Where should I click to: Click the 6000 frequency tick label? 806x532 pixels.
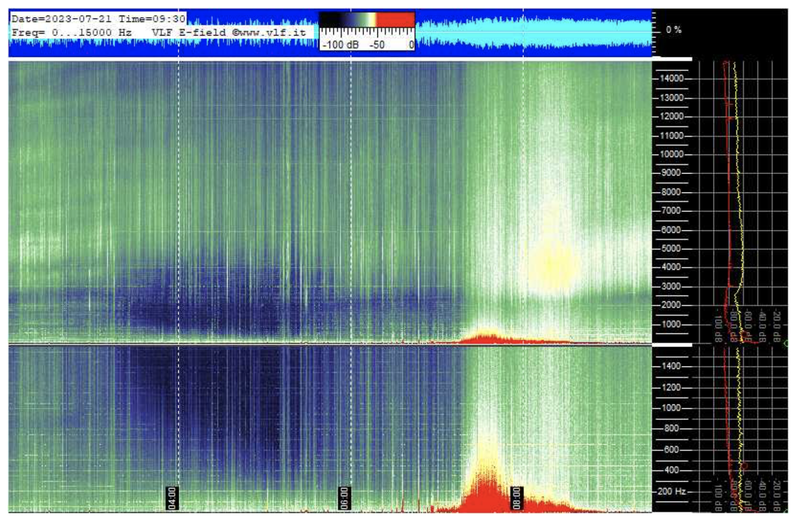pyautogui.click(x=671, y=230)
